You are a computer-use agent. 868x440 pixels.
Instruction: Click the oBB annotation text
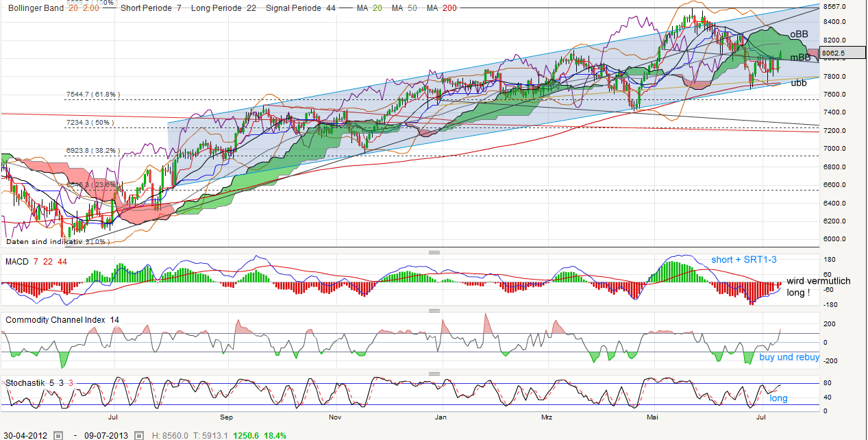(x=799, y=34)
